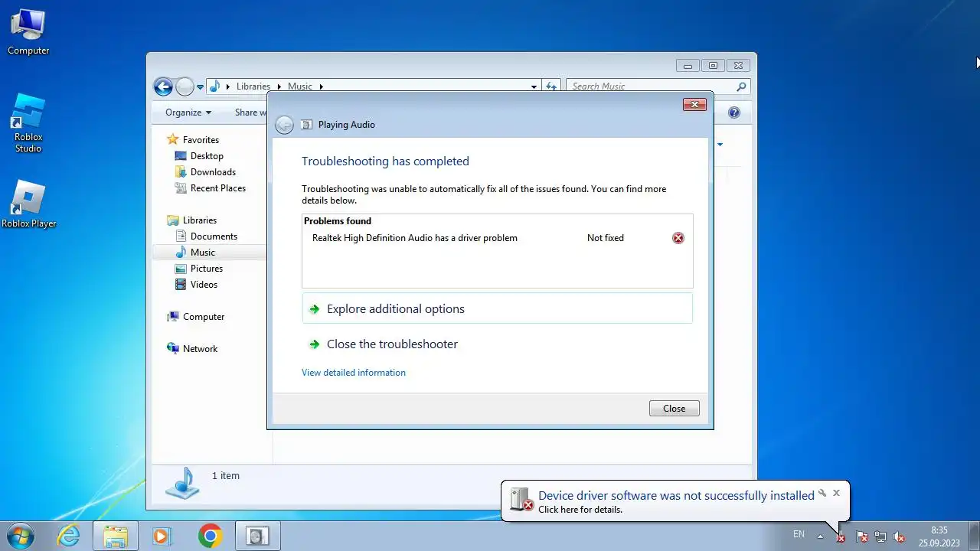Launch Google Chrome from the taskbar
The image size is (980, 551).
[210, 536]
